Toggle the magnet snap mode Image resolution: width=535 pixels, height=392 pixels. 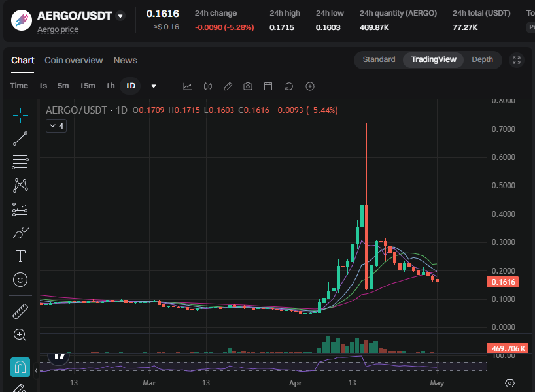20,367
